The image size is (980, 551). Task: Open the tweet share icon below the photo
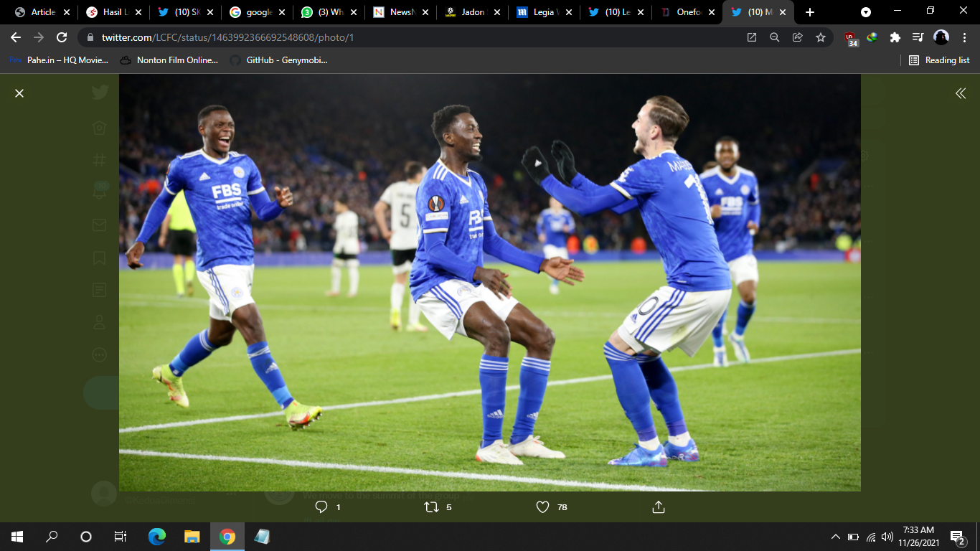pyautogui.click(x=659, y=507)
